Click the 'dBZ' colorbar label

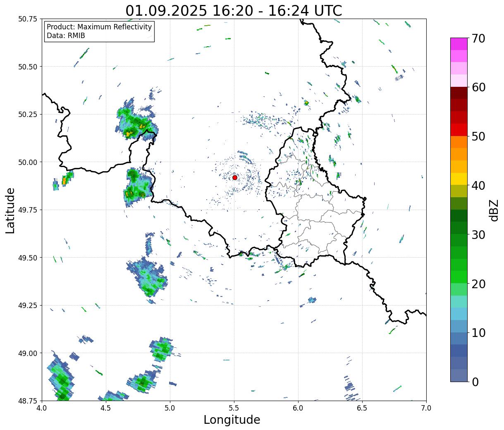pyautogui.click(x=493, y=210)
